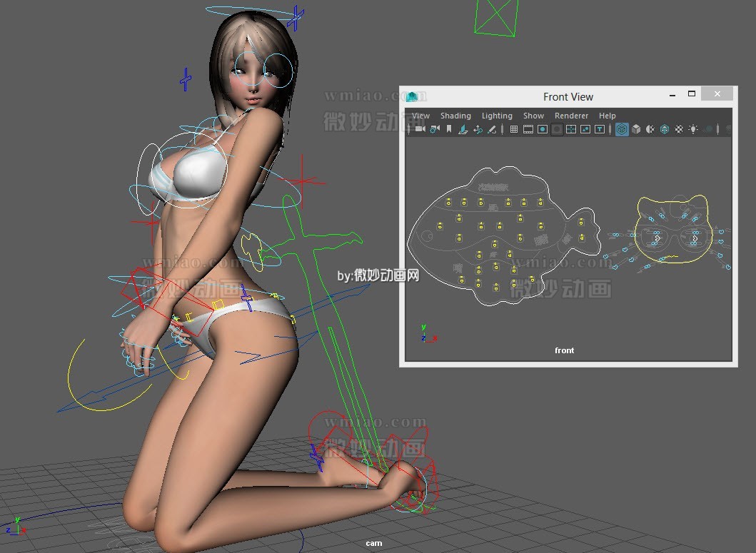The height and width of the screenshot is (553, 756).
Task: Click the camera attributes icon
Action: [x=435, y=130]
